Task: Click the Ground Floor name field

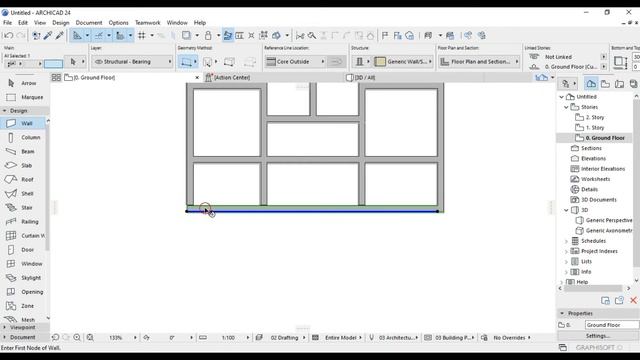Action: [611, 325]
